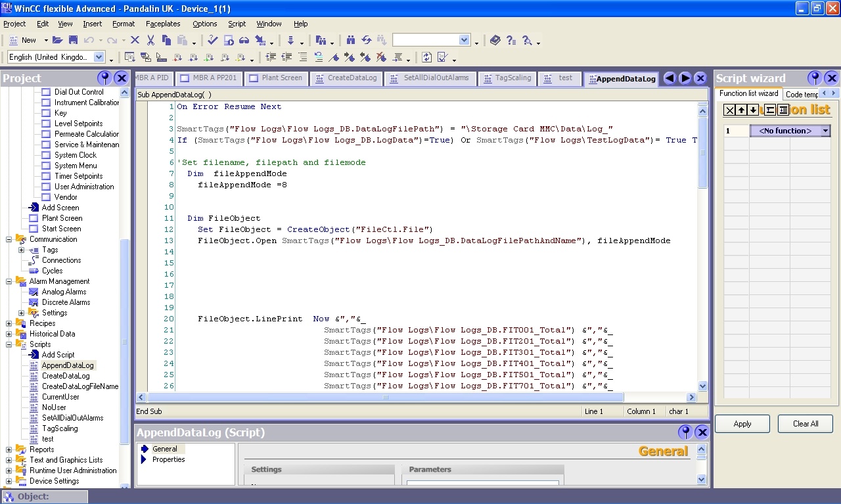Click the blue Delete X toolbar icon

tap(135, 41)
